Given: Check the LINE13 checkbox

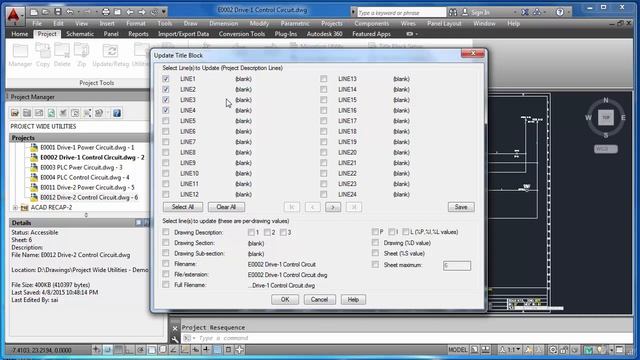Looking at the screenshot, I should tap(324, 78).
